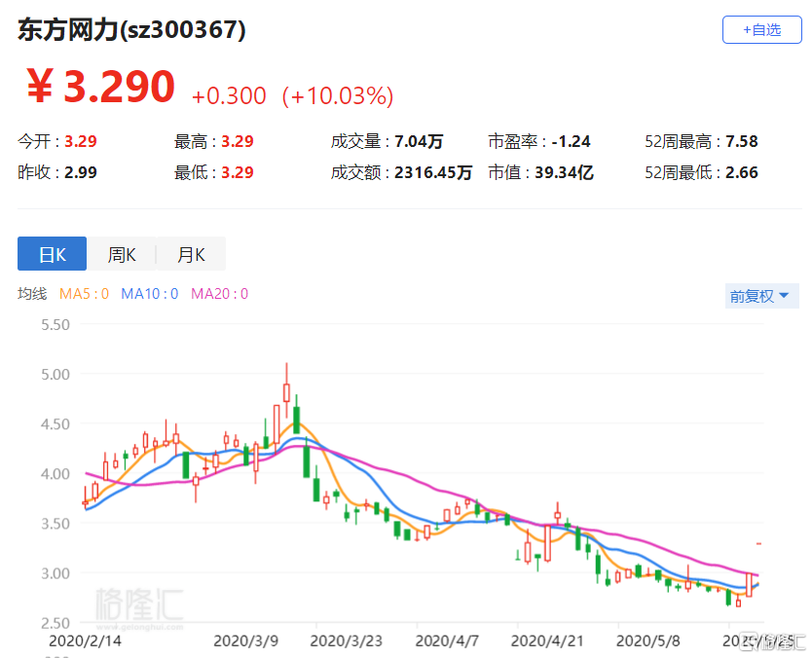Image resolution: width=812 pixels, height=658 pixels.
Task: Select the MA5 moving average label
Action: coord(84,294)
